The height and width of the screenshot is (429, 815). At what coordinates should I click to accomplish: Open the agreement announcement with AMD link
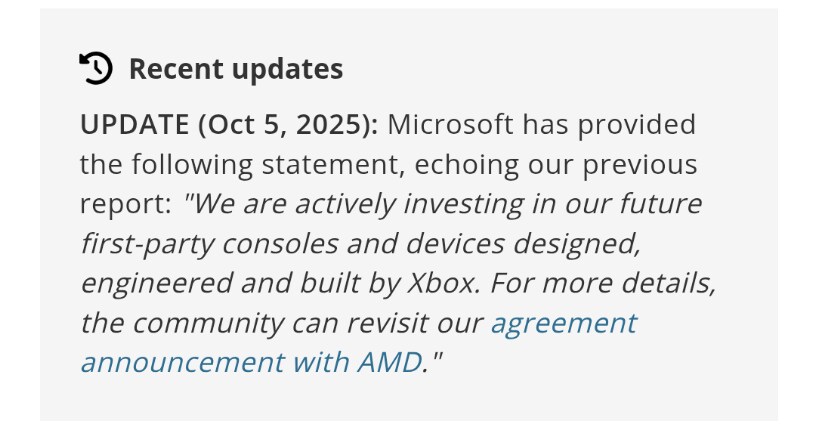[x=562, y=323]
